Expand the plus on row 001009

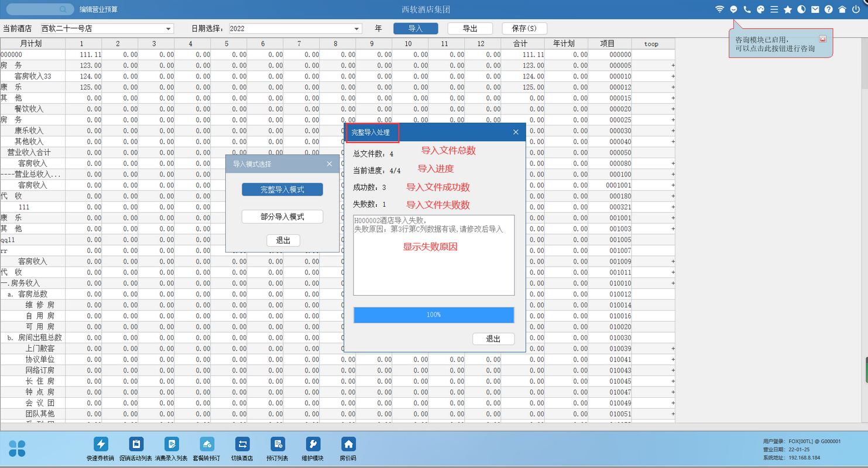click(x=673, y=261)
